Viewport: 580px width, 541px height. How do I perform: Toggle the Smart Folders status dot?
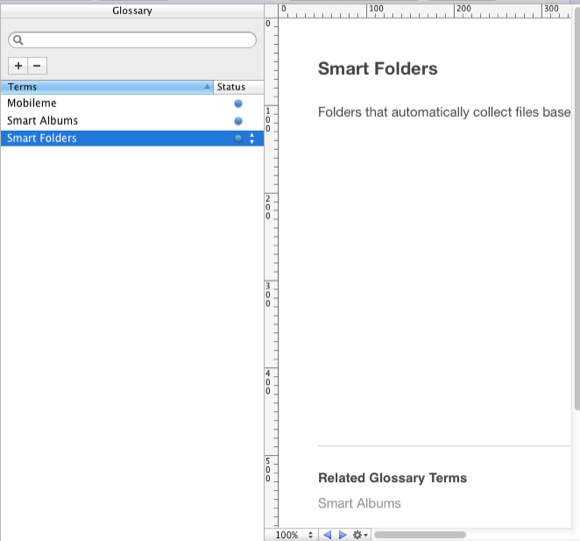pyautogui.click(x=238, y=139)
